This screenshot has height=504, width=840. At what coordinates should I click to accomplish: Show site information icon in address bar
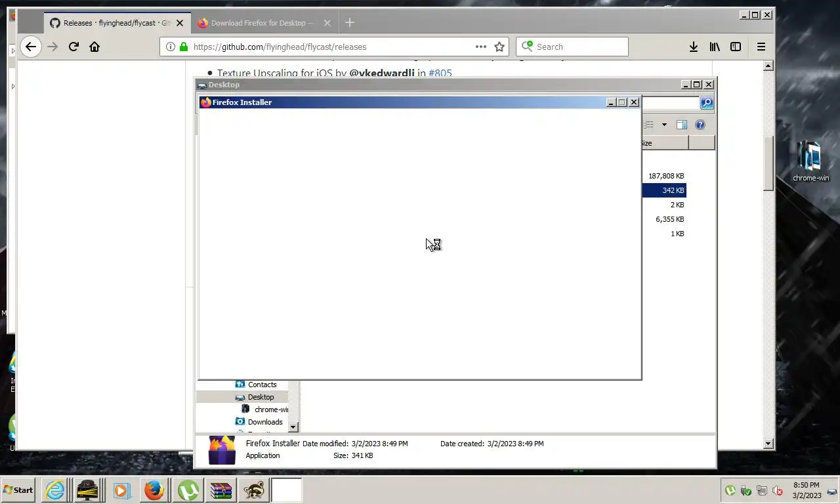click(170, 47)
